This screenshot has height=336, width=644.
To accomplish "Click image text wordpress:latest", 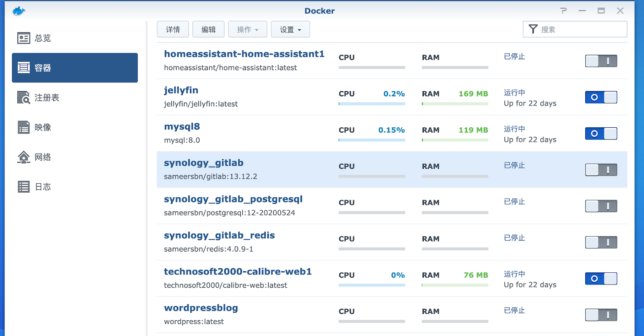I will (194, 321).
